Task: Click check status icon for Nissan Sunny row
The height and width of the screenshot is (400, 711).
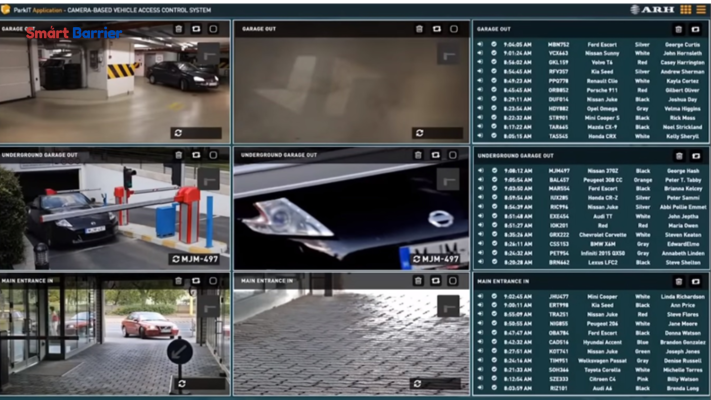Action: point(494,53)
